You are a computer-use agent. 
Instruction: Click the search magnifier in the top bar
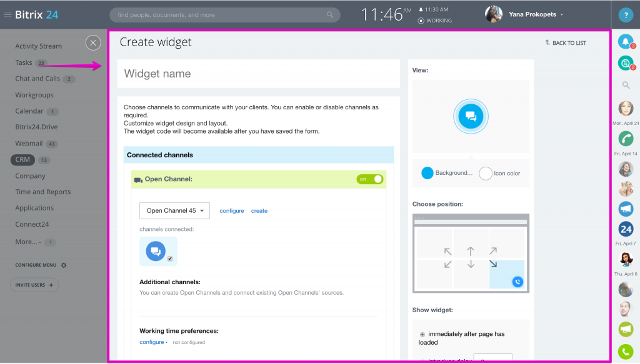[x=330, y=15]
